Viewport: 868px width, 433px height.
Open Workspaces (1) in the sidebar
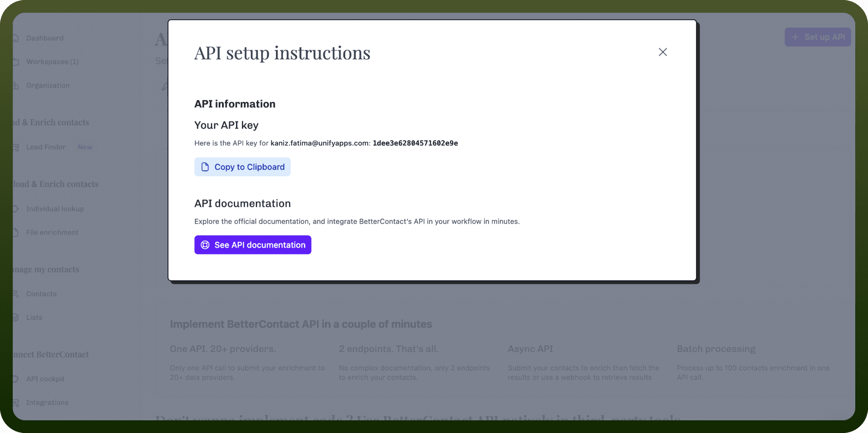(52, 61)
